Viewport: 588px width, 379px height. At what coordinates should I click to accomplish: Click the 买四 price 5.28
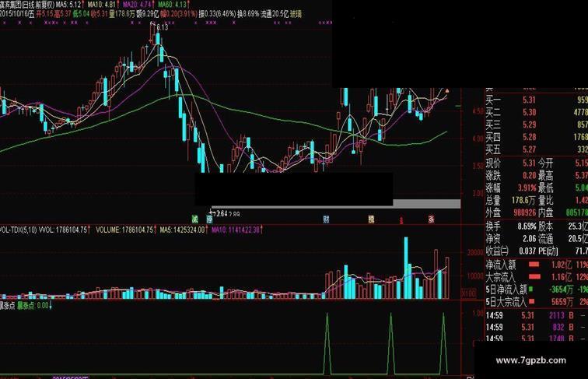pos(529,137)
